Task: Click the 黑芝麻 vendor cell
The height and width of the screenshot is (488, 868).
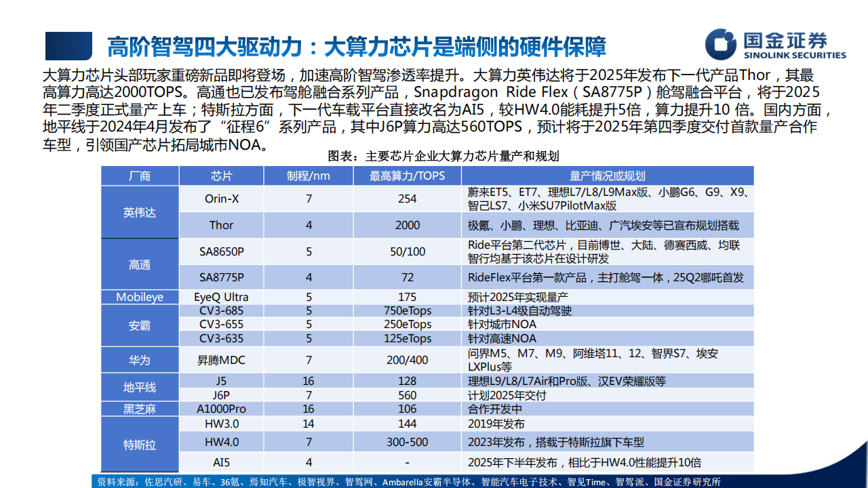Action: [140, 409]
